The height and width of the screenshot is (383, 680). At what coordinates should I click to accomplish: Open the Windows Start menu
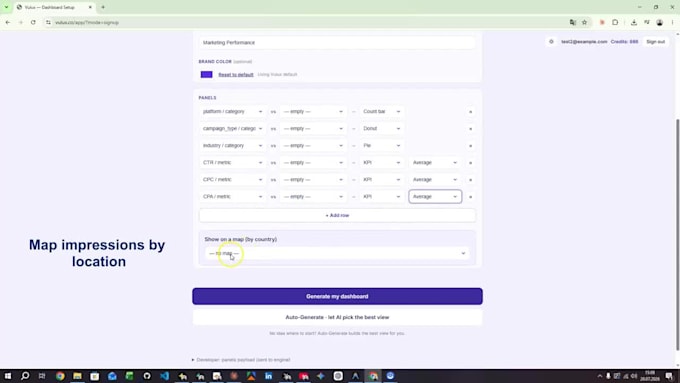tap(8, 376)
